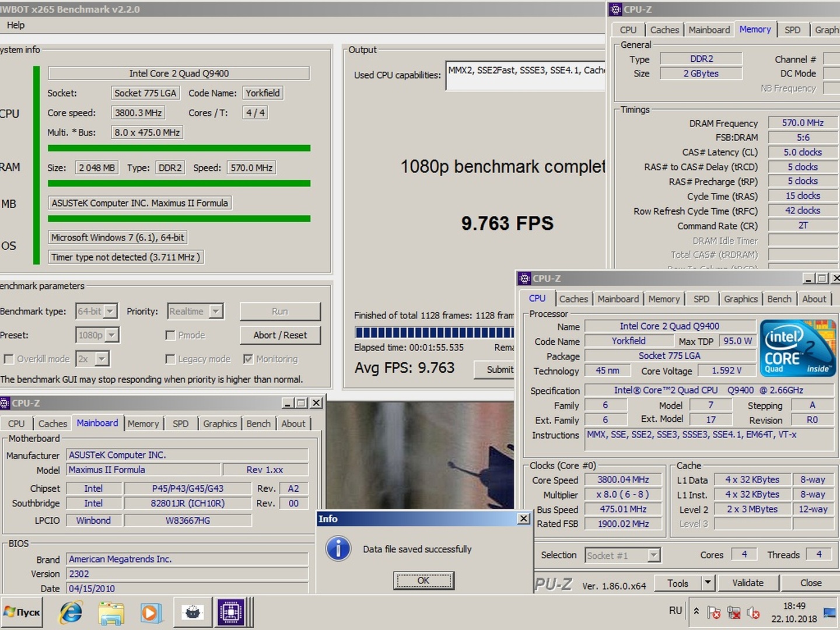Show desktop via tray monitor icon
Screen dimensions: 840x630
[829, 612]
